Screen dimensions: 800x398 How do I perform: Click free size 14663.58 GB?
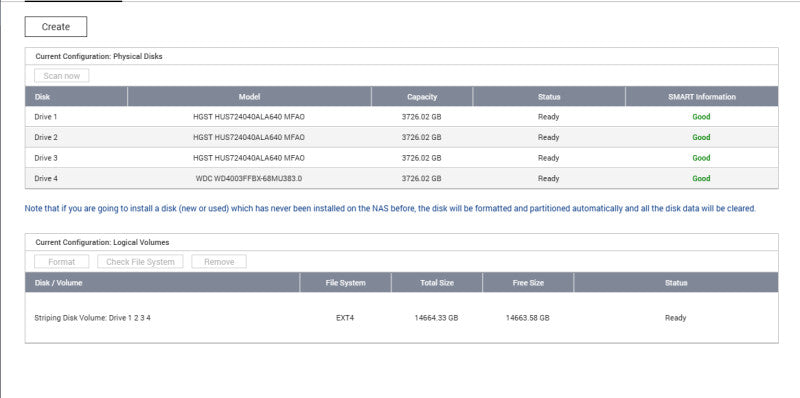(x=528, y=318)
